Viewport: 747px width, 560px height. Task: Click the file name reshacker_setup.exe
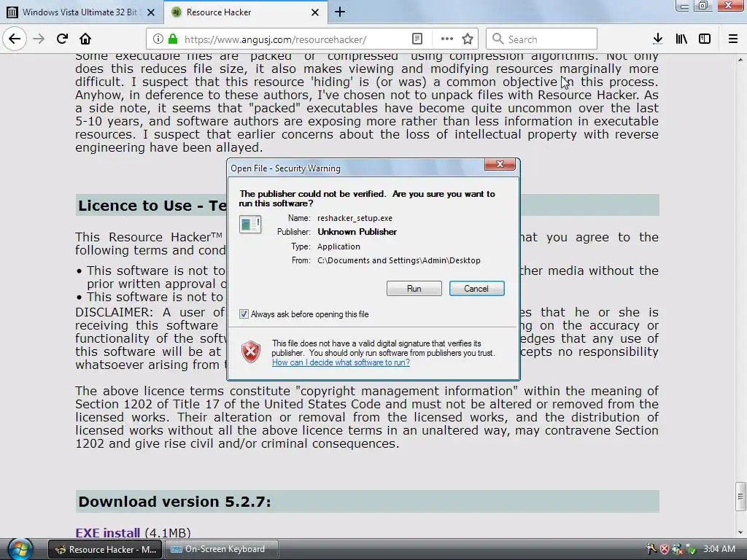pyautogui.click(x=355, y=218)
